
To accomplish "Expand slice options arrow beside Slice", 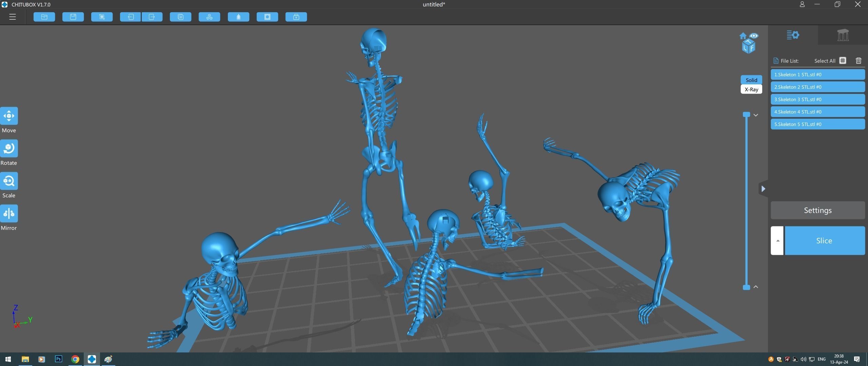I will click(x=777, y=241).
